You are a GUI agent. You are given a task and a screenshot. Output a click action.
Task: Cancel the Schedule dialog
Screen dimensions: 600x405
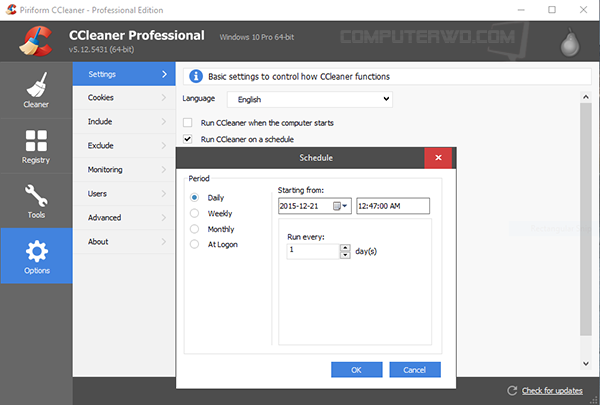[x=415, y=370]
